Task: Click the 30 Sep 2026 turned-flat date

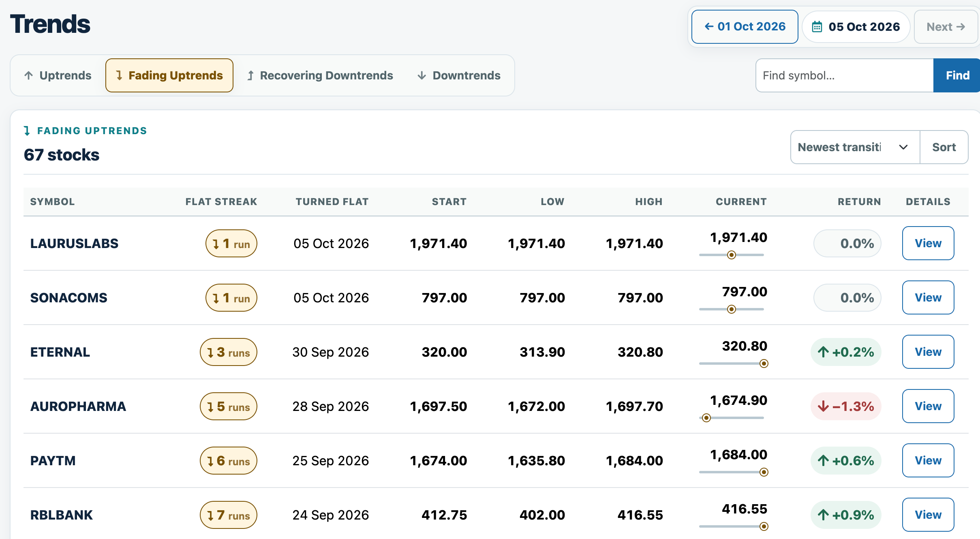Action: [331, 352]
